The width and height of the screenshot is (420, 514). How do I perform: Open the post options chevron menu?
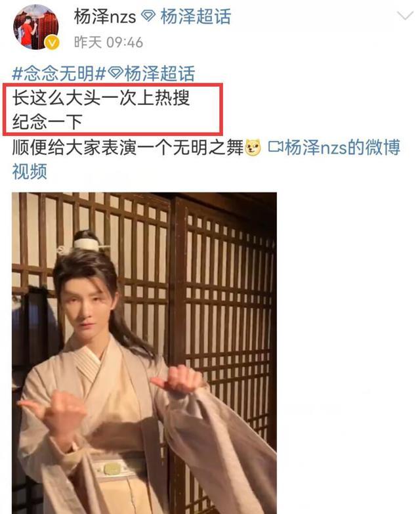tap(406, 15)
